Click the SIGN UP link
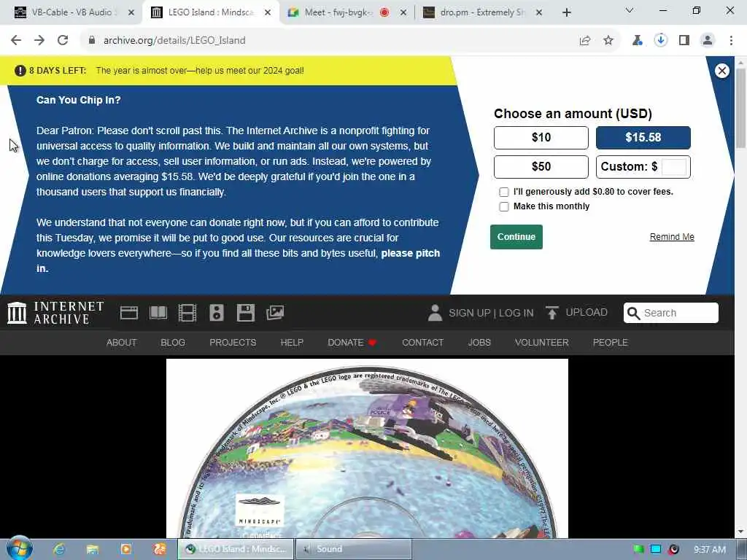 469,313
